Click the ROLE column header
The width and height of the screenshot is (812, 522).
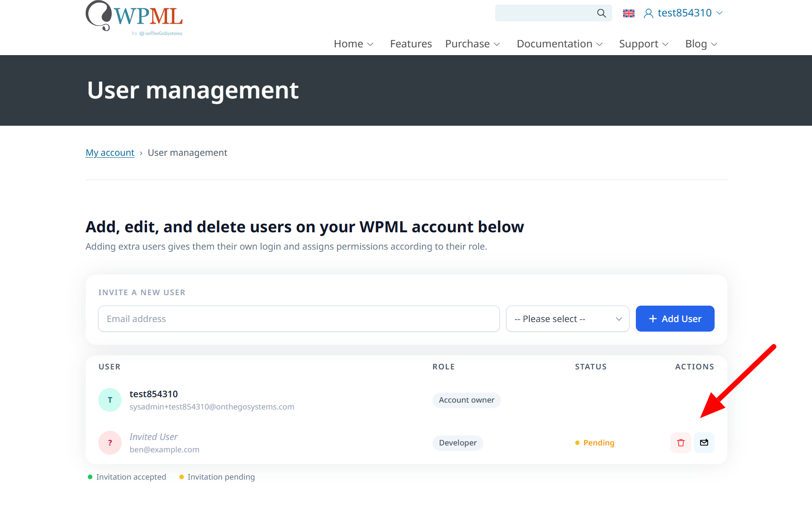443,367
